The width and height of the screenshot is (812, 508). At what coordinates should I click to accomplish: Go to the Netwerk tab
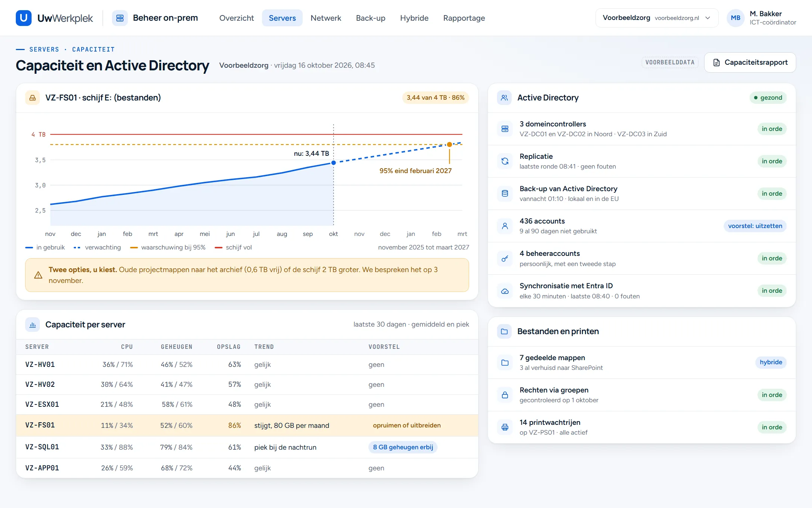pyautogui.click(x=326, y=18)
